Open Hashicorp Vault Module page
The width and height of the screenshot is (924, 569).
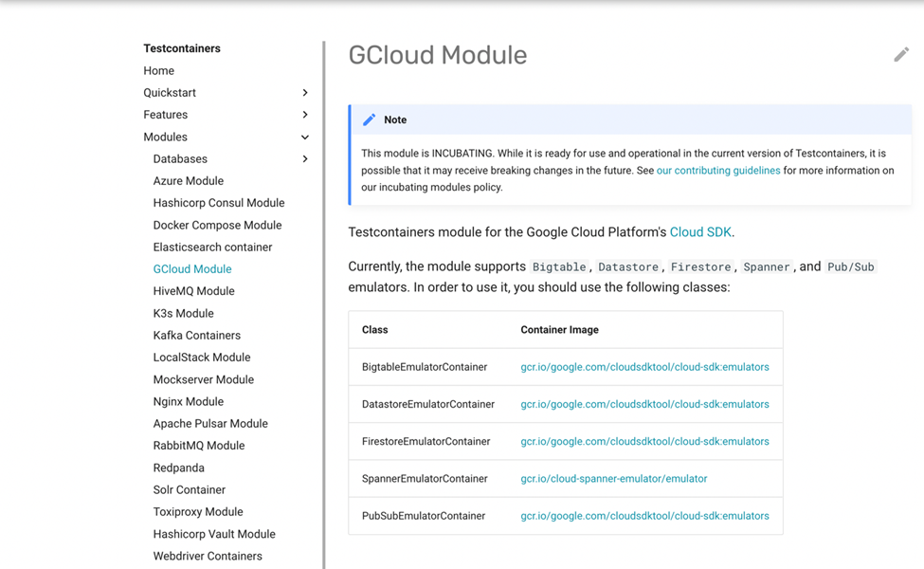click(x=214, y=534)
